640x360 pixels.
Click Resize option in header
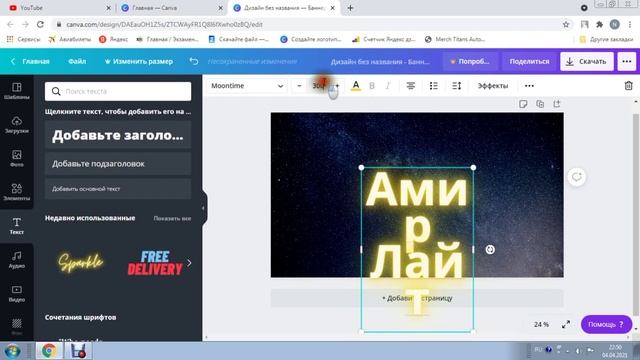138,61
